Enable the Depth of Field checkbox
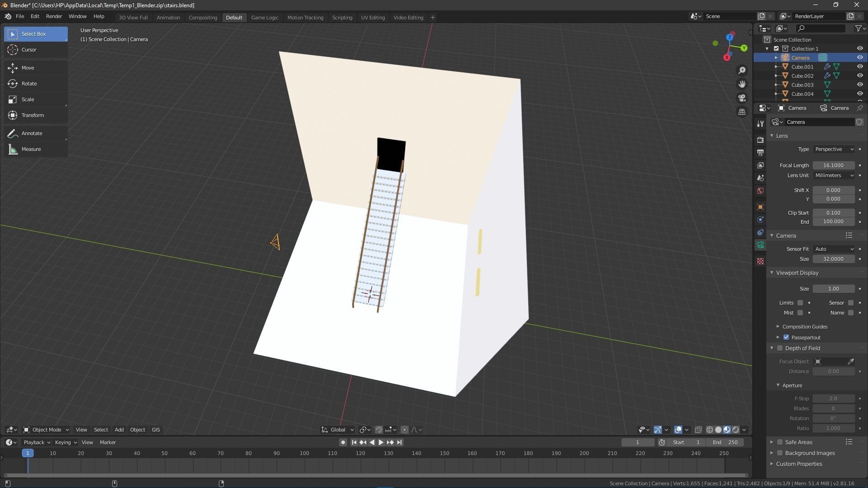The image size is (868, 488). click(780, 348)
